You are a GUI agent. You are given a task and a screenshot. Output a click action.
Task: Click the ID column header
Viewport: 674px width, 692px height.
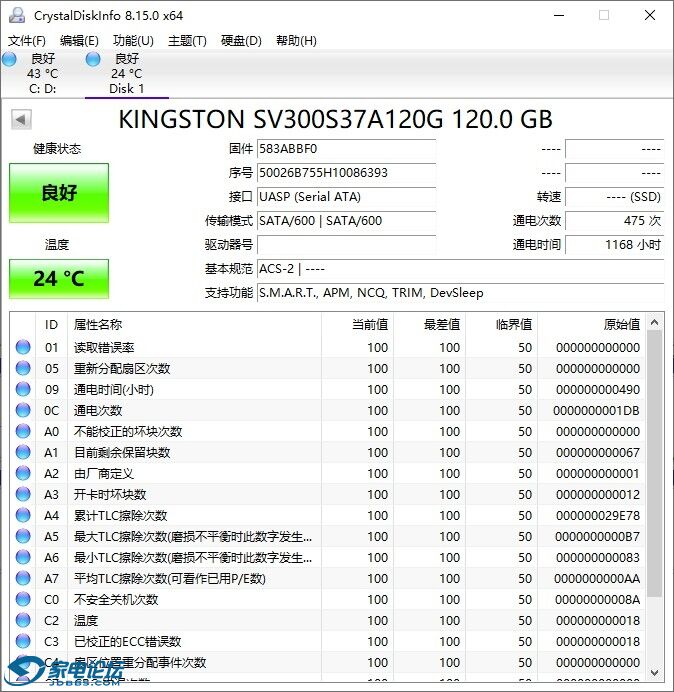(51, 325)
